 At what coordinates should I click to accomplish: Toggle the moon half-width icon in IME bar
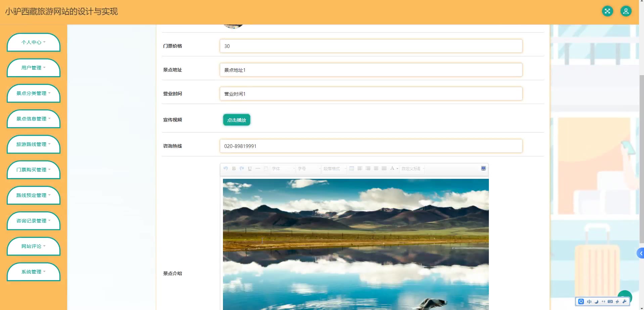click(x=596, y=302)
